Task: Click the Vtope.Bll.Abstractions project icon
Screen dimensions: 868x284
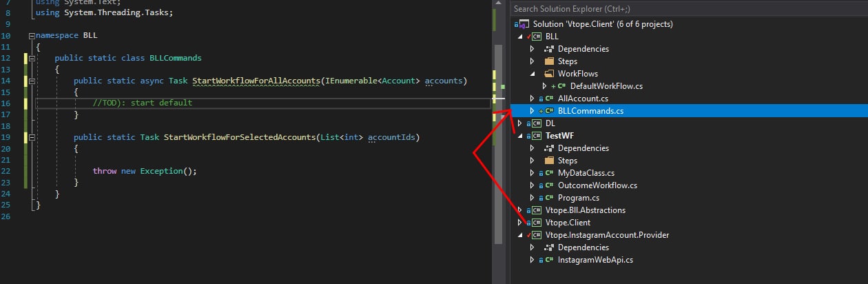Action: (537, 210)
